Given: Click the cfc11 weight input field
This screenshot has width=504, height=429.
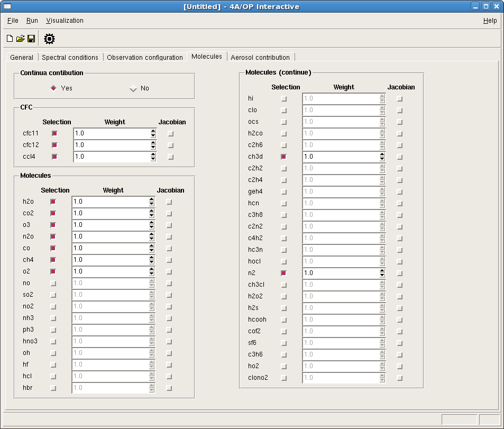Looking at the screenshot, I should click(112, 133).
